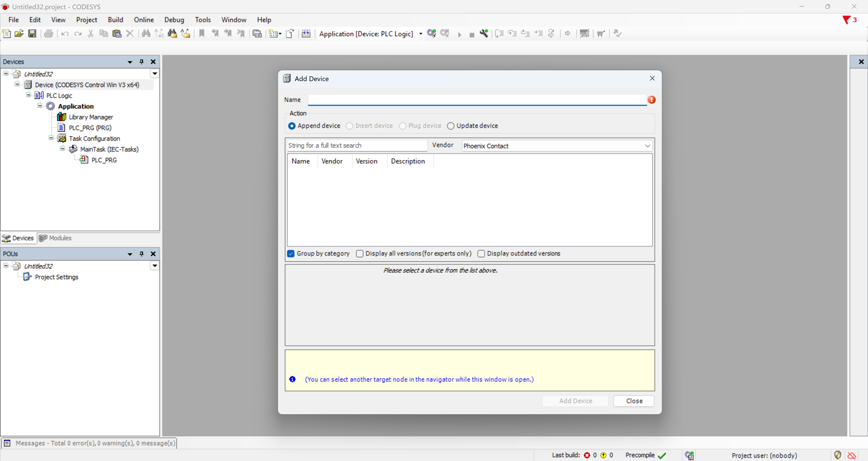The height and width of the screenshot is (461, 868).
Task: Click the Find binoculars icon
Action: [146, 33]
